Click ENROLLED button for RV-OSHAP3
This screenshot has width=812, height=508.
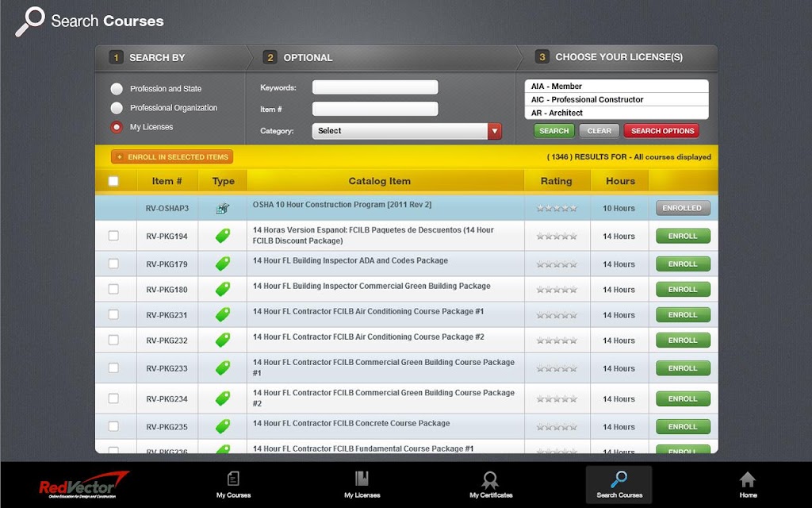tap(683, 208)
